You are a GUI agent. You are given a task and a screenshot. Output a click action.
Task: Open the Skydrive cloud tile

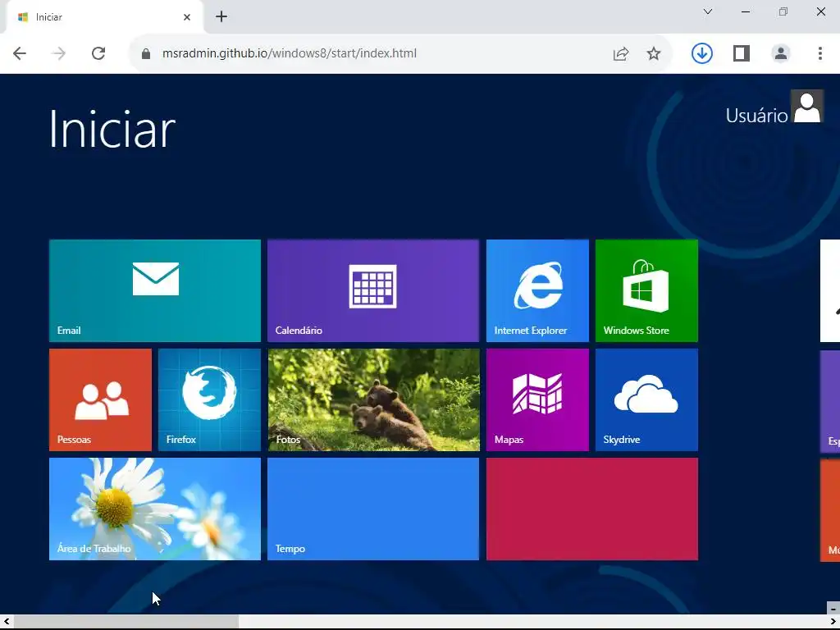pyautogui.click(x=646, y=399)
